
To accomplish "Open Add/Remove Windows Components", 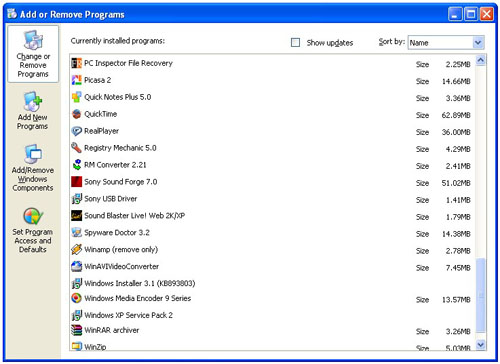I will pyautogui.click(x=33, y=168).
